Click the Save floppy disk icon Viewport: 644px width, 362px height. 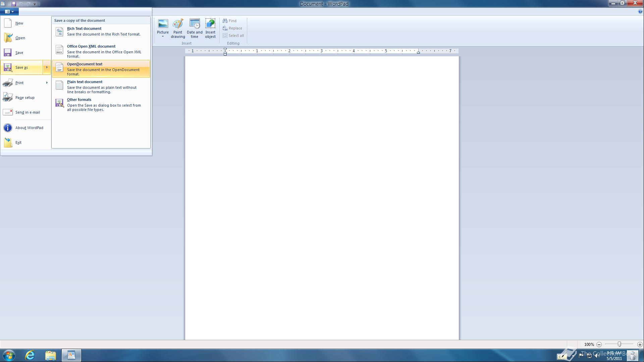tap(8, 53)
